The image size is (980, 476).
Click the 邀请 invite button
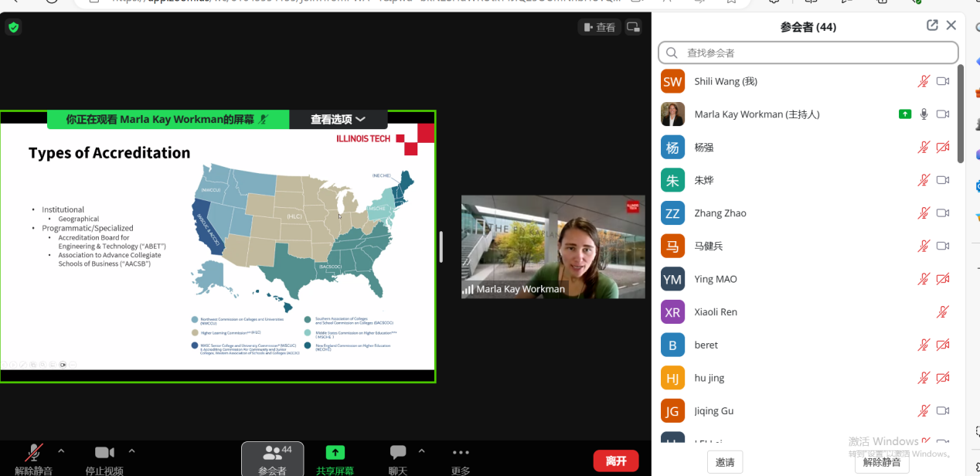(724, 462)
